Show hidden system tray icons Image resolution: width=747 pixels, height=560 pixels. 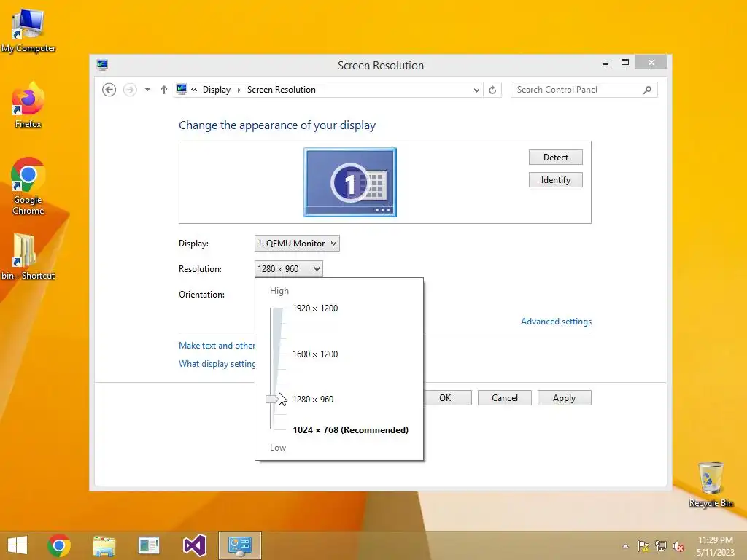pos(625,546)
